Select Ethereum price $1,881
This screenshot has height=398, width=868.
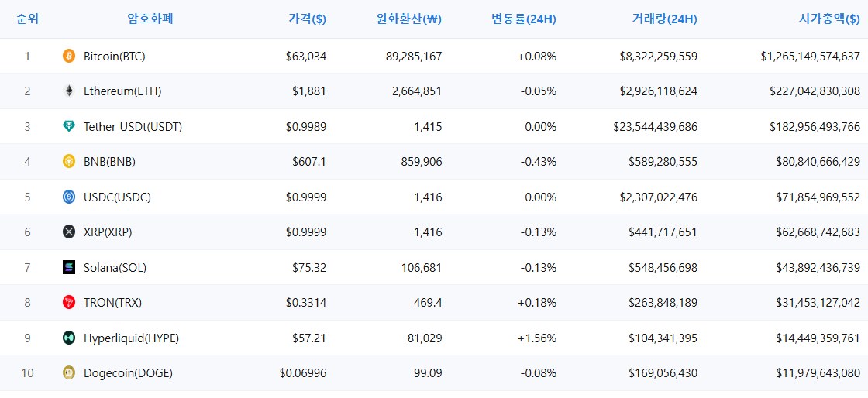click(309, 92)
